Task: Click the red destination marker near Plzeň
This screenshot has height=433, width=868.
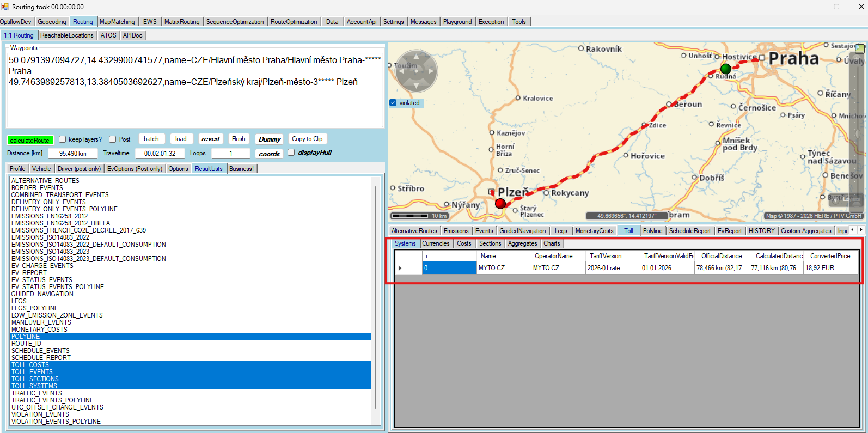Action: point(500,204)
